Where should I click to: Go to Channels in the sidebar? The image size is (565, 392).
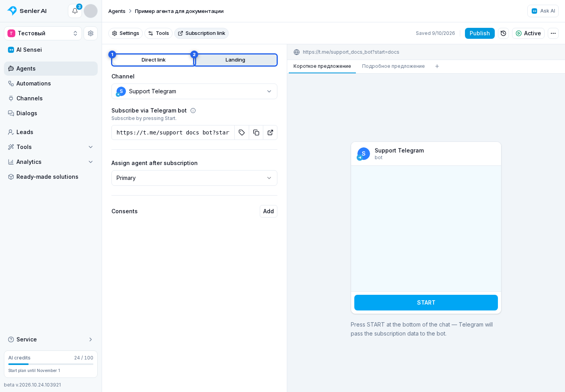(x=51, y=98)
